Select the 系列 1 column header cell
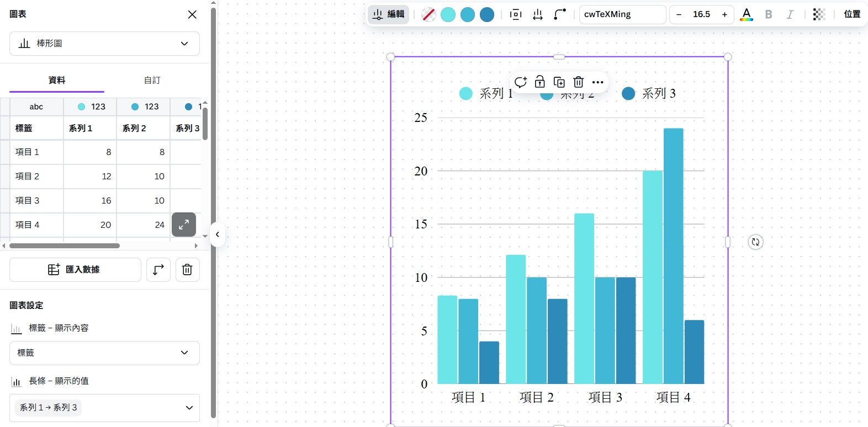868x427 pixels. (90, 128)
